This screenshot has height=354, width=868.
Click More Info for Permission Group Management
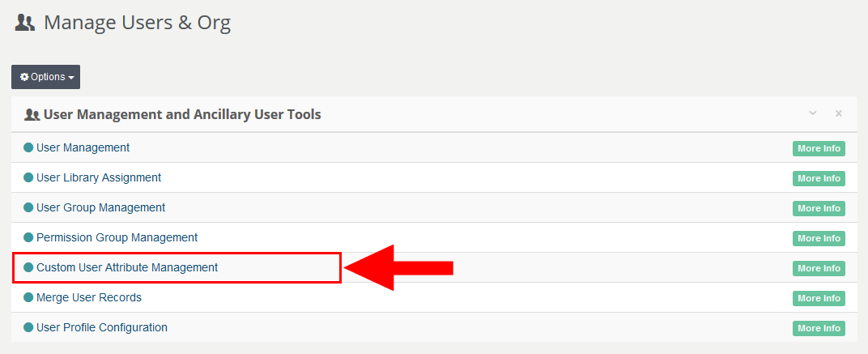pos(819,238)
